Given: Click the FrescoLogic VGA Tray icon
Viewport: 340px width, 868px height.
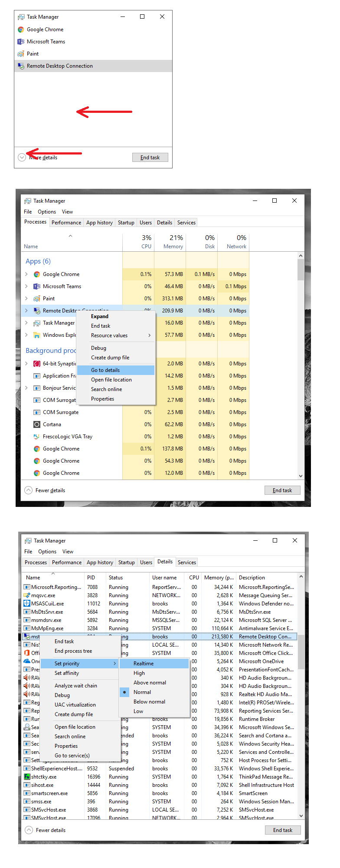Looking at the screenshot, I should 37,437.
